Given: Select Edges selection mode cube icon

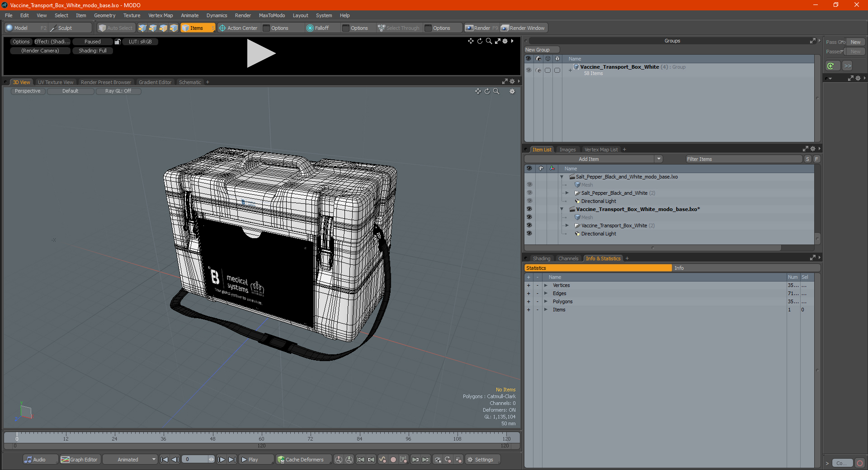Looking at the screenshot, I should click(153, 28).
